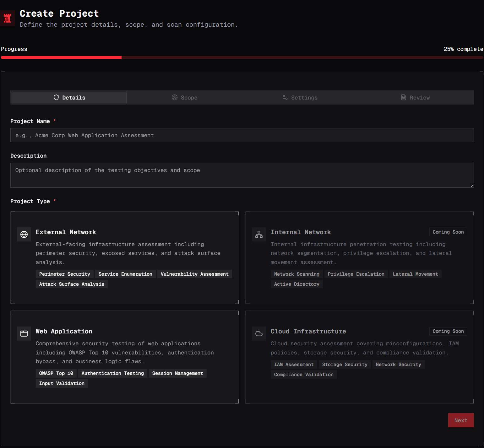This screenshot has width=484, height=448.
Task: Focus the Project Name input field
Action: [242, 135]
